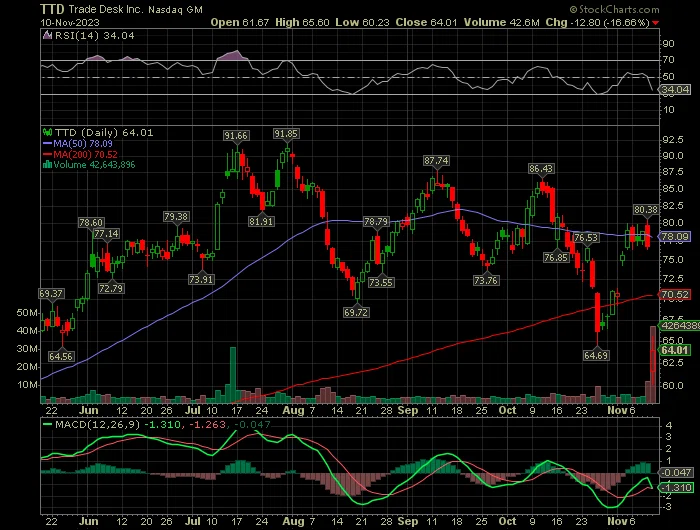The width and height of the screenshot is (700, 530).
Task: Click the 72.79 low label
Action: coord(111,288)
